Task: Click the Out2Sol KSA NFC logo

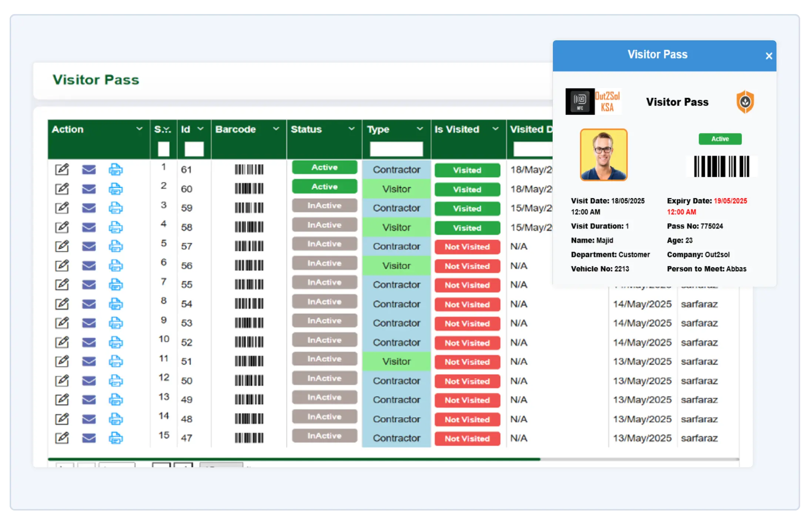Action: 593,102
